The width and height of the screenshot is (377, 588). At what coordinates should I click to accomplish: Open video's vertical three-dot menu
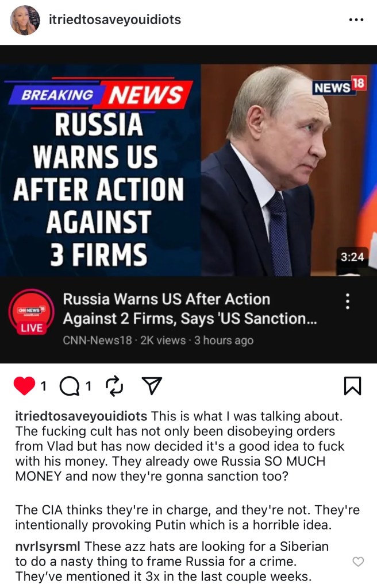(x=348, y=301)
